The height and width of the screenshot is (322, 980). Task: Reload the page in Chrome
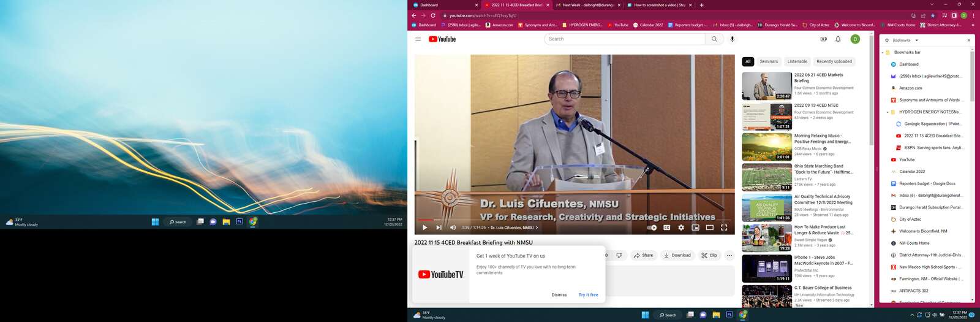(x=433, y=15)
